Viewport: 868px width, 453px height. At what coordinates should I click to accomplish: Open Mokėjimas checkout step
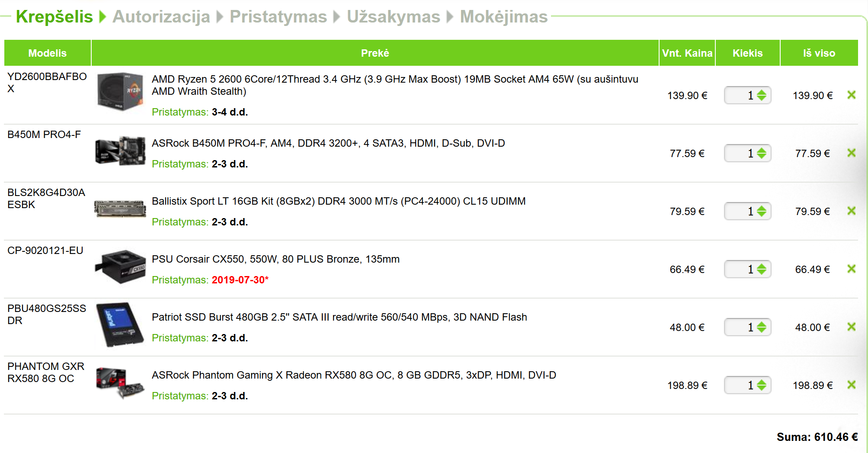click(x=504, y=17)
